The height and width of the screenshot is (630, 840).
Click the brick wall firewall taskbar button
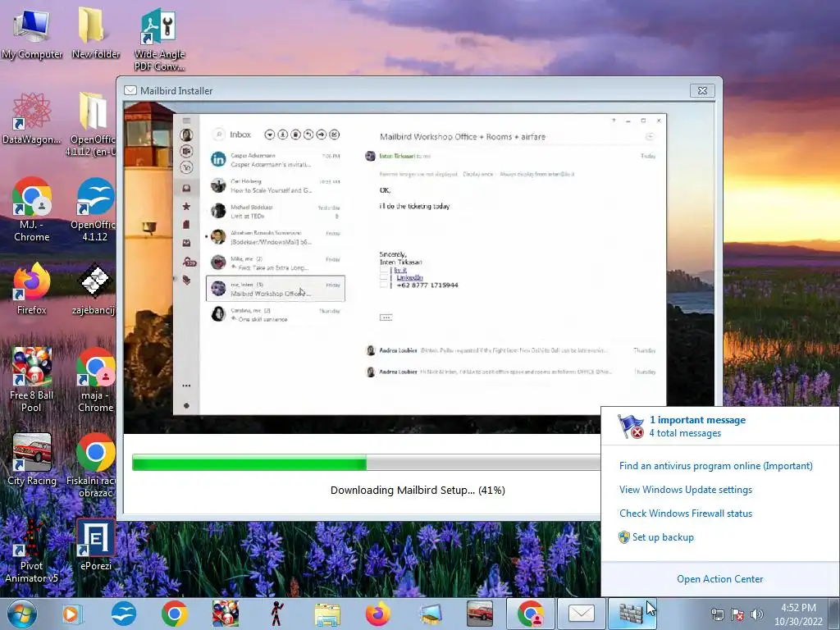[x=632, y=614]
